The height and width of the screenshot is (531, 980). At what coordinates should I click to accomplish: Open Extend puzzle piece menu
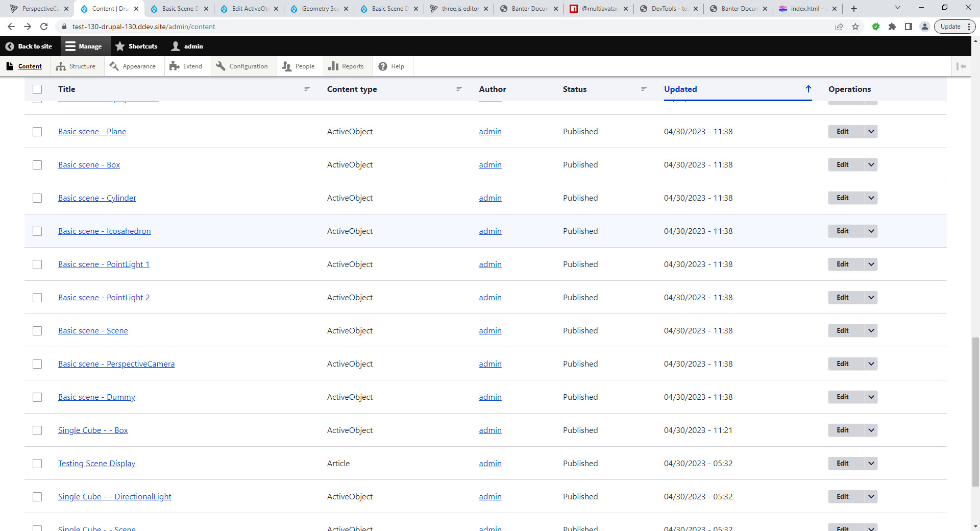pos(175,66)
